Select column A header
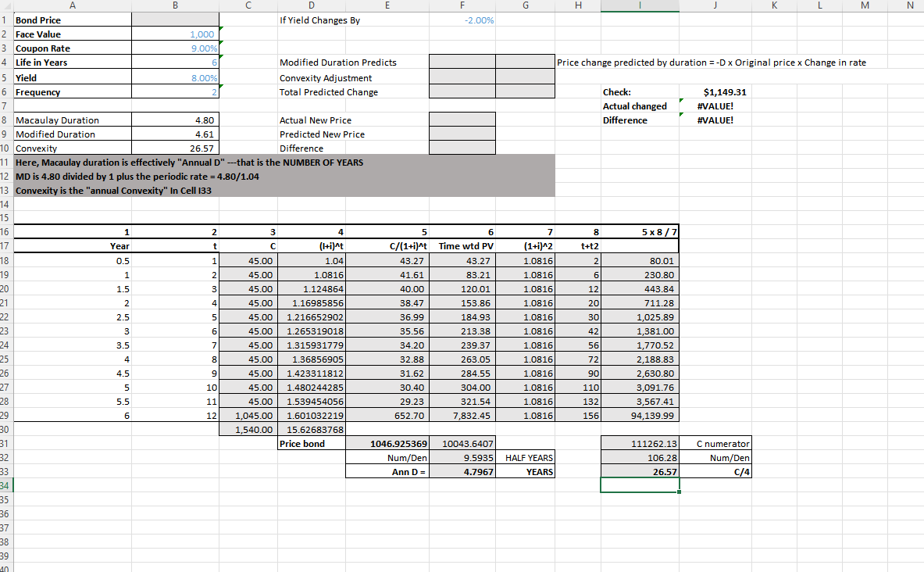The height and width of the screenshot is (572, 924). tap(73, 5)
